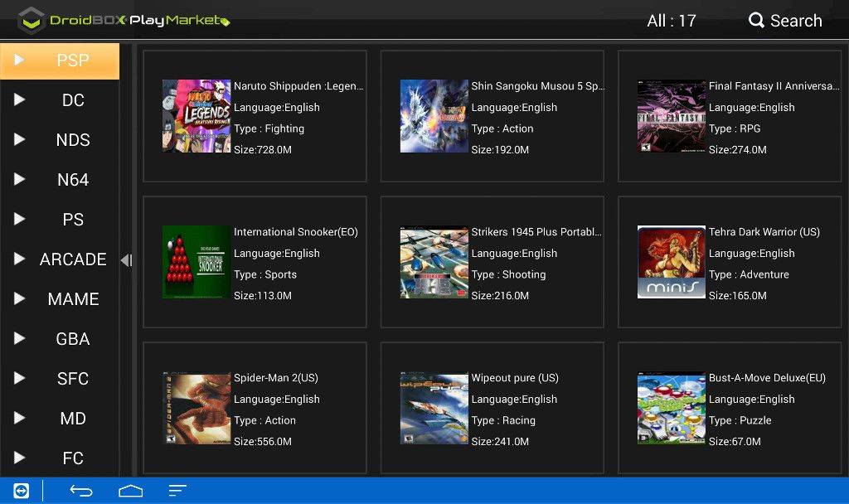Select the PS platform tab

pos(60,219)
